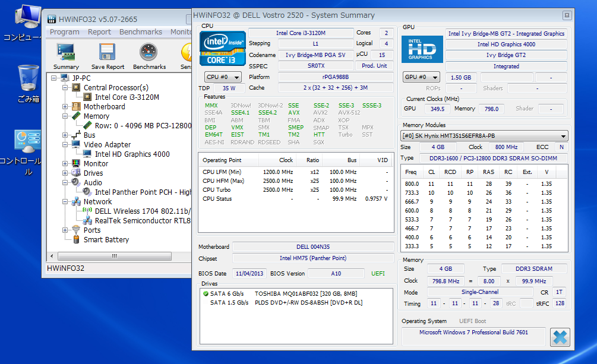This screenshot has height=364, width=597.
Task: Open the GPU #0 selector dropdown
Action: (421, 77)
